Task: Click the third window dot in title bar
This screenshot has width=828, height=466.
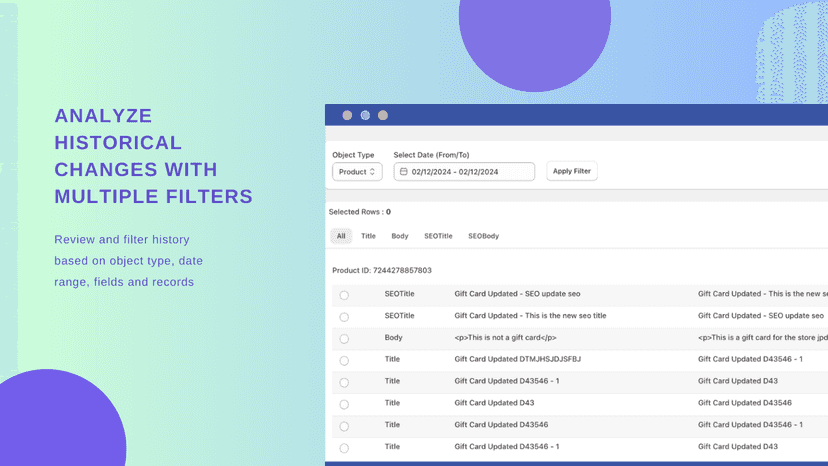Action: click(x=383, y=115)
